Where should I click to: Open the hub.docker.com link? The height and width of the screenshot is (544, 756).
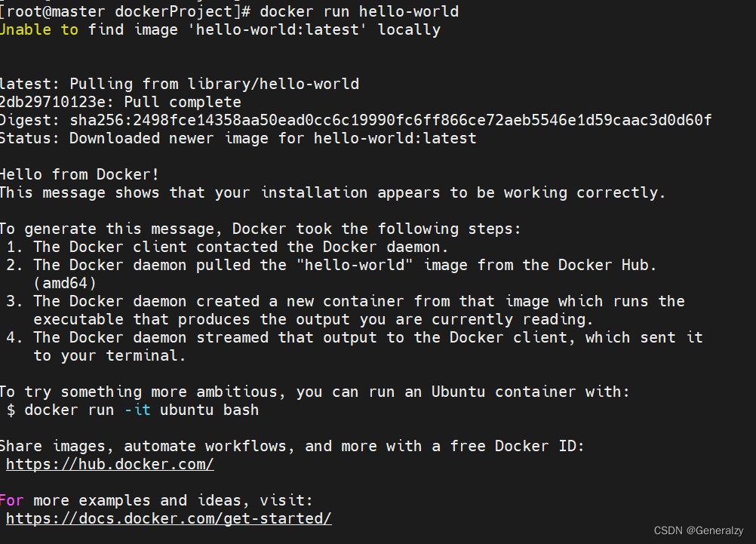point(110,464)
